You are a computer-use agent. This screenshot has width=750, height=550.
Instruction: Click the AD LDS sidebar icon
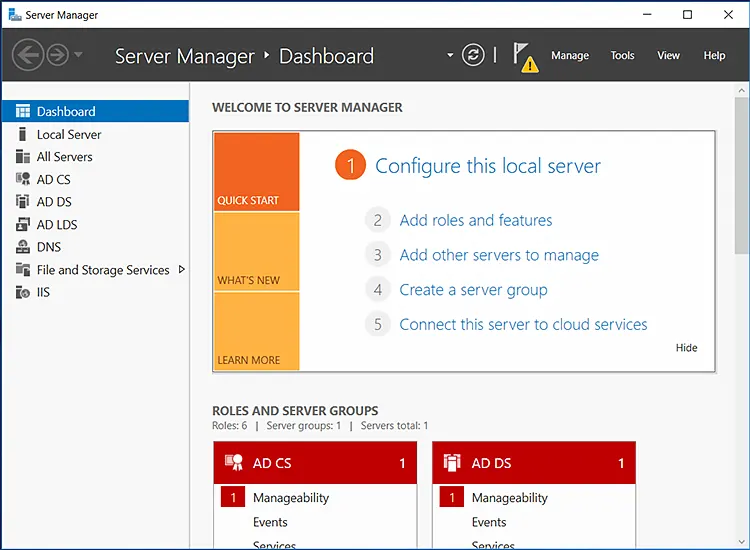click(x=22, y=224)
